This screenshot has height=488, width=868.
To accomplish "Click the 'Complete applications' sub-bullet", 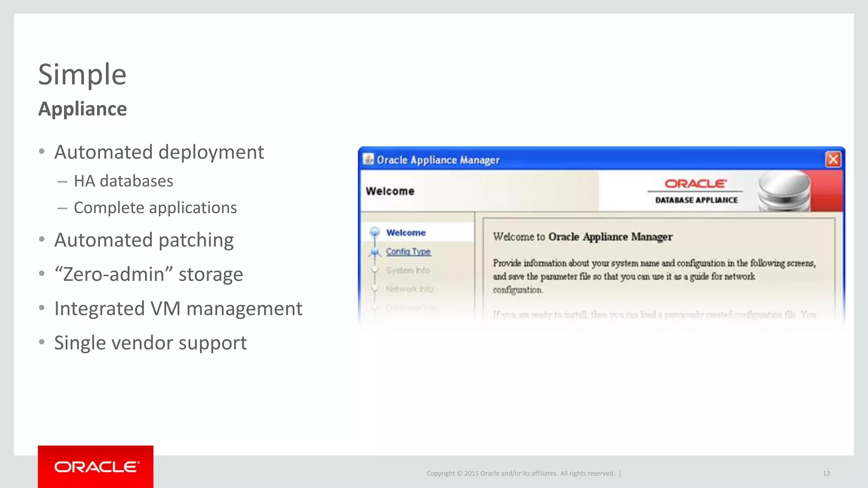I will tap(155, 208).
